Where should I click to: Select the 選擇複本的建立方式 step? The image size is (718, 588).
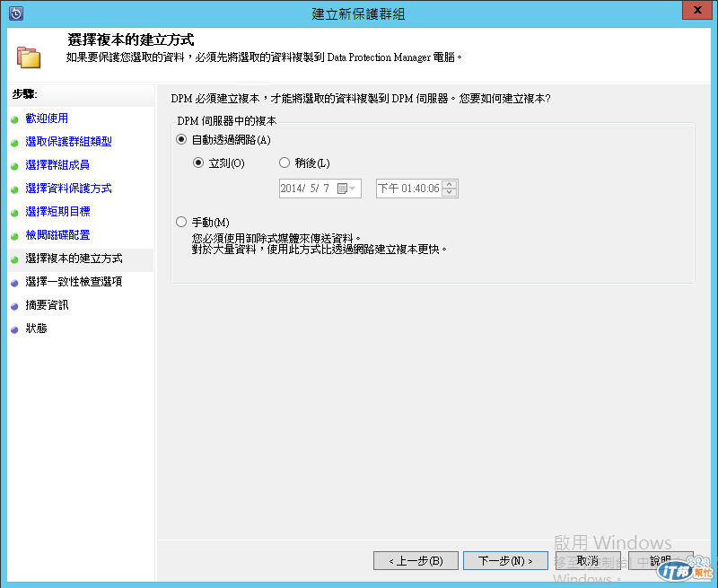click(x=81, y=259)
